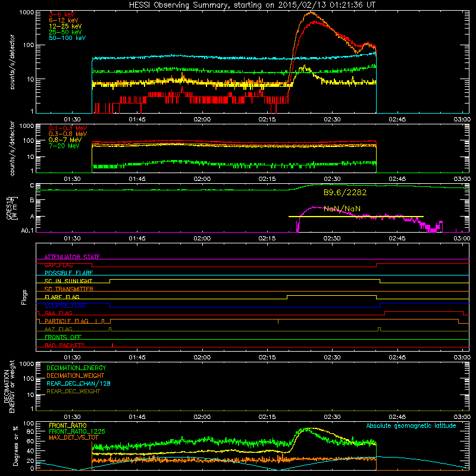
Task: Select the 3-6 keV legend label
Action: [62, 14]
